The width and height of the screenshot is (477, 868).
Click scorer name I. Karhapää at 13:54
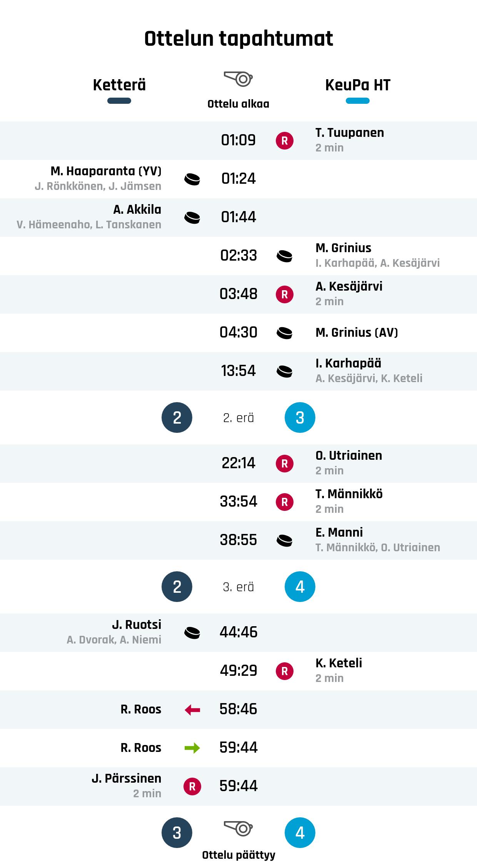[349, 363]
